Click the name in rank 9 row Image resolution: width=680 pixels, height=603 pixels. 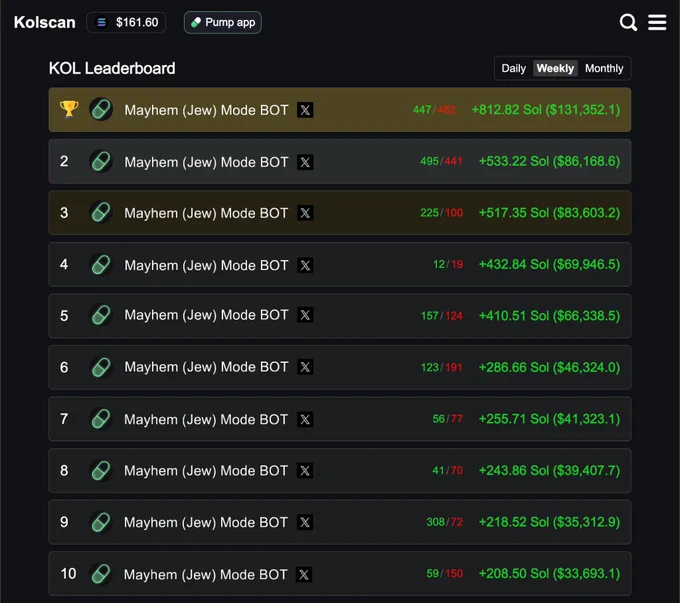[206, 522]
